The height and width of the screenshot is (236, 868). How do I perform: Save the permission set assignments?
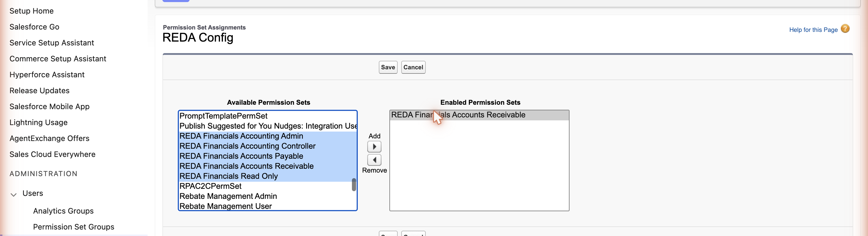(x=388, y=67)
